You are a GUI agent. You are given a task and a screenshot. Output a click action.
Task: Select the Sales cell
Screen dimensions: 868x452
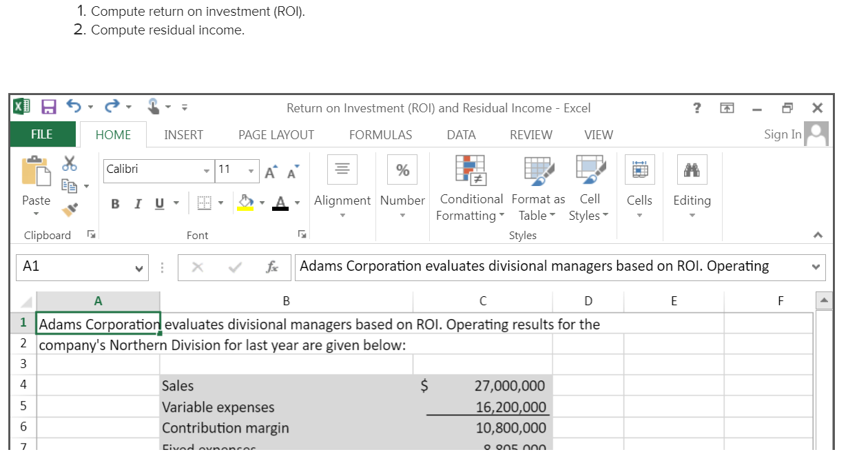point(287,386)
